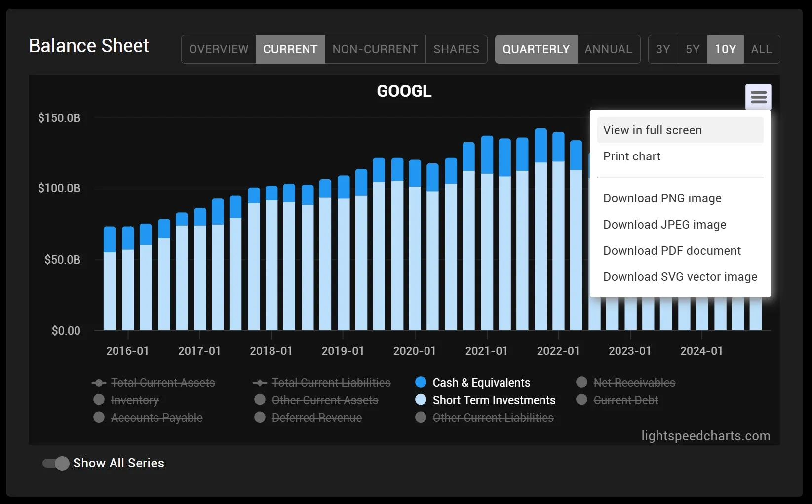812x504 pixels.
Task: Switch to the Shares tab
Action: coord(457,49)
